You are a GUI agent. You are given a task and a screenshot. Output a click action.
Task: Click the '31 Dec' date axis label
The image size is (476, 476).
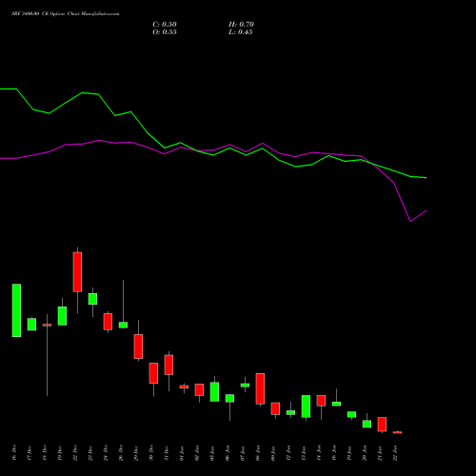167,452
